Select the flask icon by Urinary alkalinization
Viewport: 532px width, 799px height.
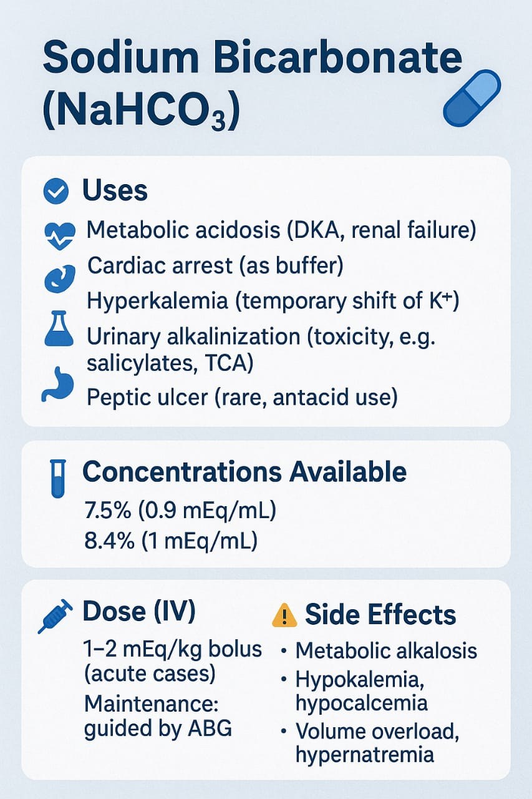[59, 330]
